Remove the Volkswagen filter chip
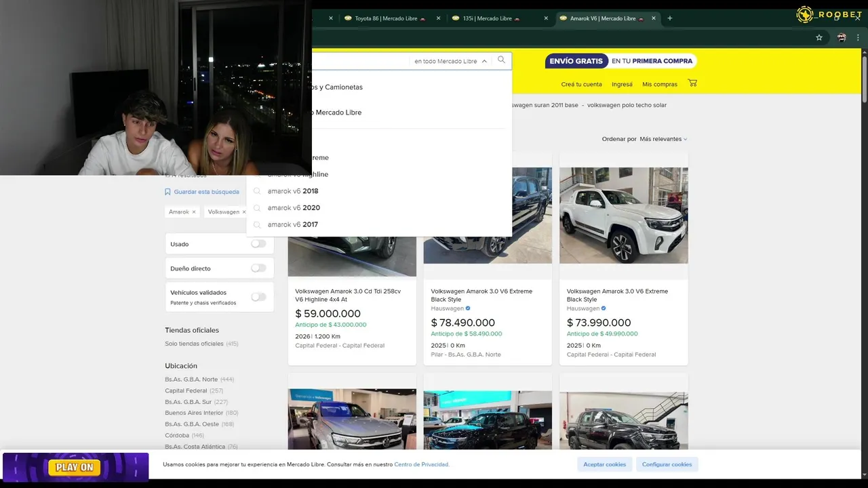868x488 pixels. pos(244,212)
